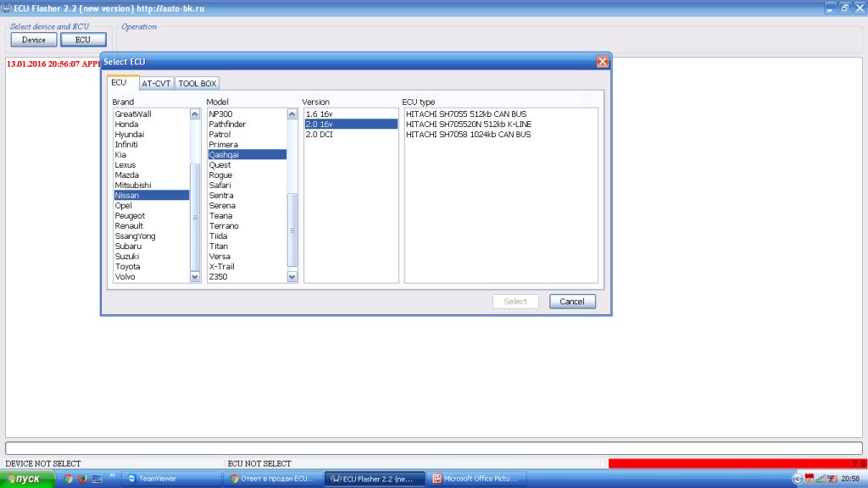Switch to the TOOL BOX tab
Image resolution: width=868 pixels, height=488 pixels.
click(197, 84)
